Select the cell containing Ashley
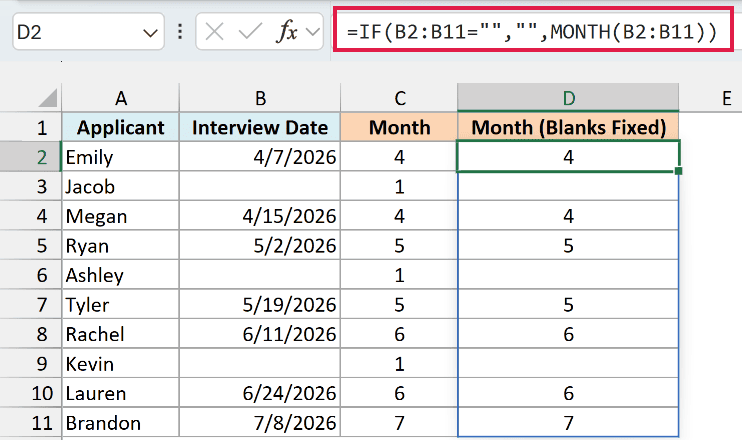Screen dimensions: 742x440 (121, 275)
